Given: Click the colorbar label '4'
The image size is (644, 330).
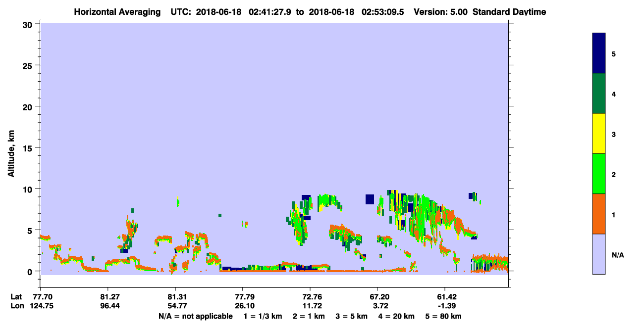Looking at the screenshot, I should [614, 94].
